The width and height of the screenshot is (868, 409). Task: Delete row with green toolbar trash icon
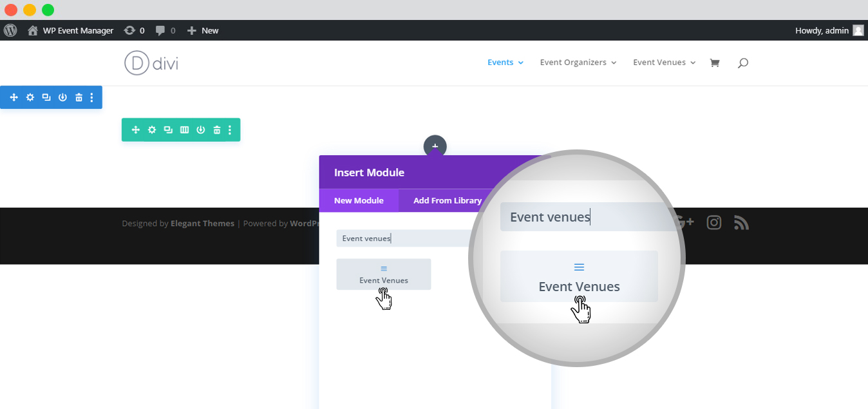click(x=217, y=129)
